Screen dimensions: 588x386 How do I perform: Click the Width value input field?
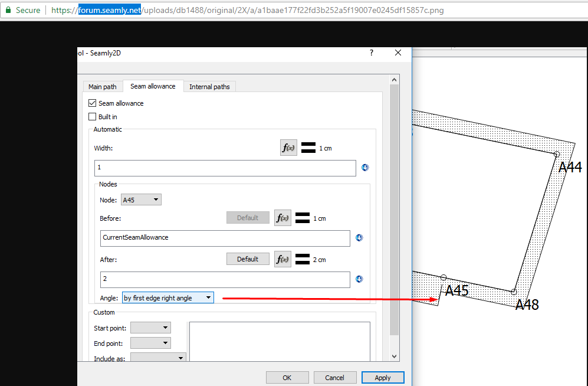coord(225,168)
